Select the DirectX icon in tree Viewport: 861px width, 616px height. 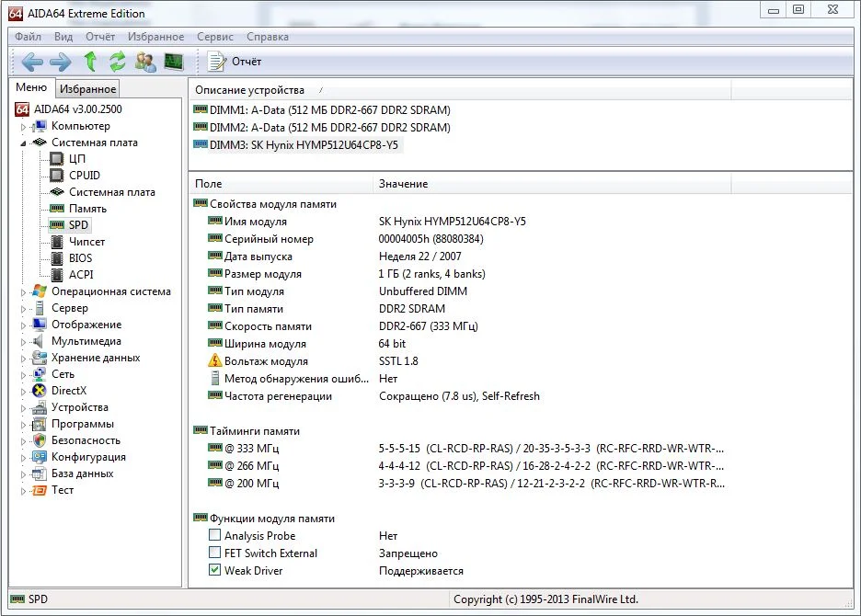coord(40,391)
